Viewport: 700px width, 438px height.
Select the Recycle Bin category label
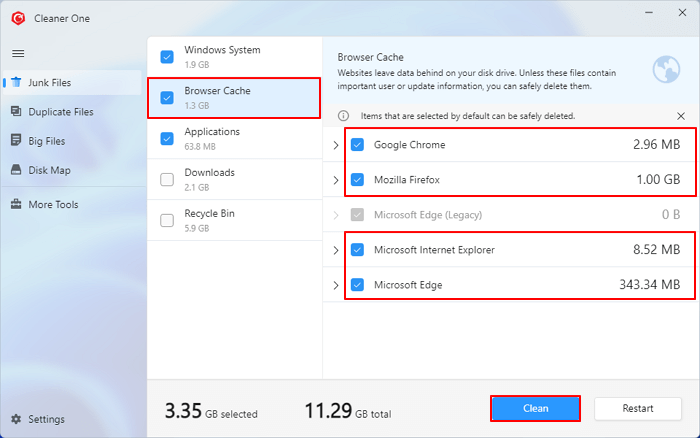point(209,213)
